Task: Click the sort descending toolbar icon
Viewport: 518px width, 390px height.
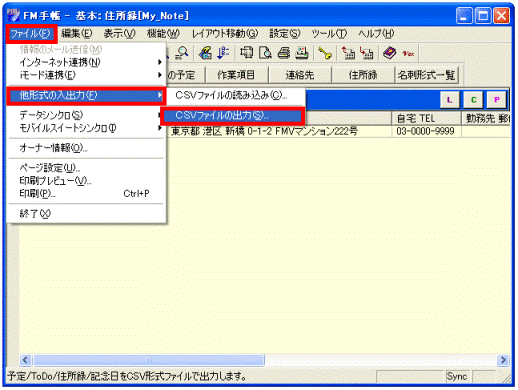Action: click(223, 53)
